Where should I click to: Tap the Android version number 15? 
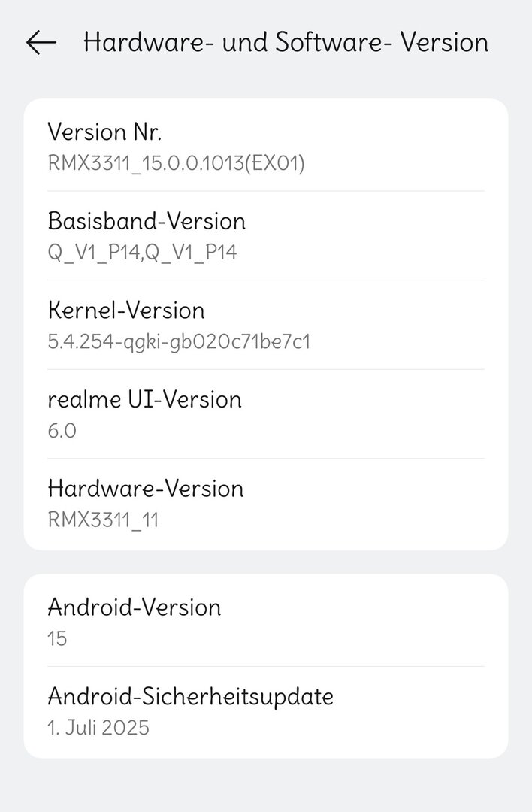(x=57, y=638)
